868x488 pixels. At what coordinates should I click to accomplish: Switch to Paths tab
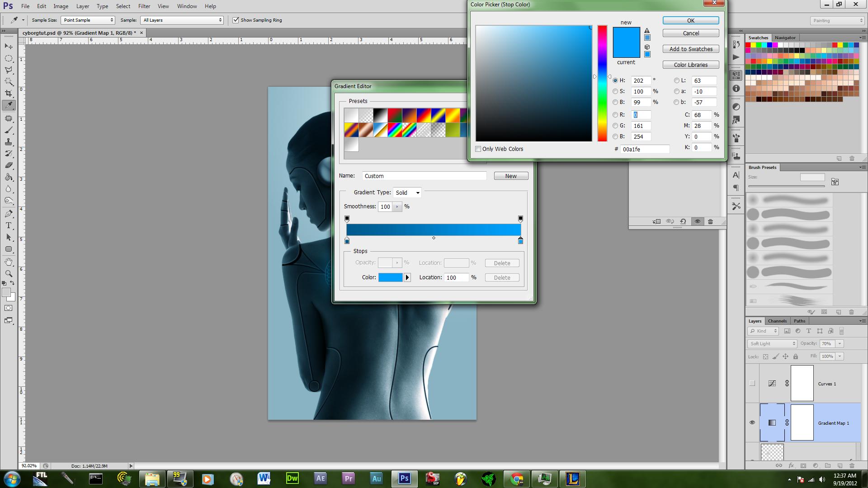[799, 321]
